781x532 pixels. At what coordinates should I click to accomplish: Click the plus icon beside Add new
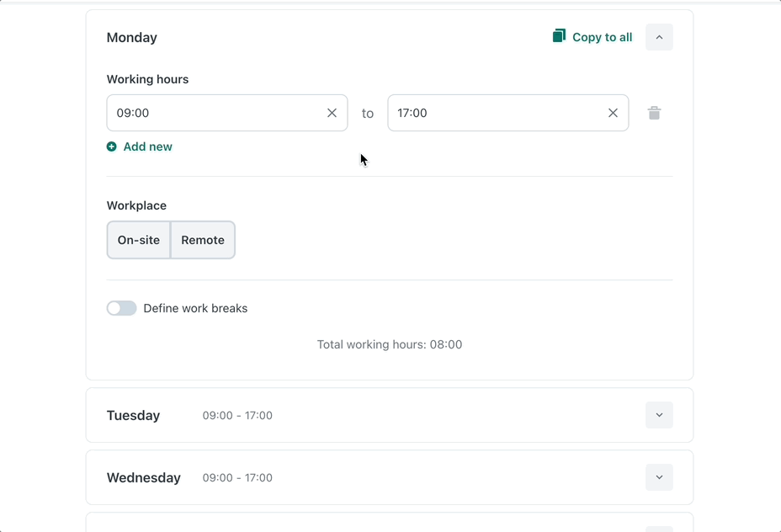point(112,146)
